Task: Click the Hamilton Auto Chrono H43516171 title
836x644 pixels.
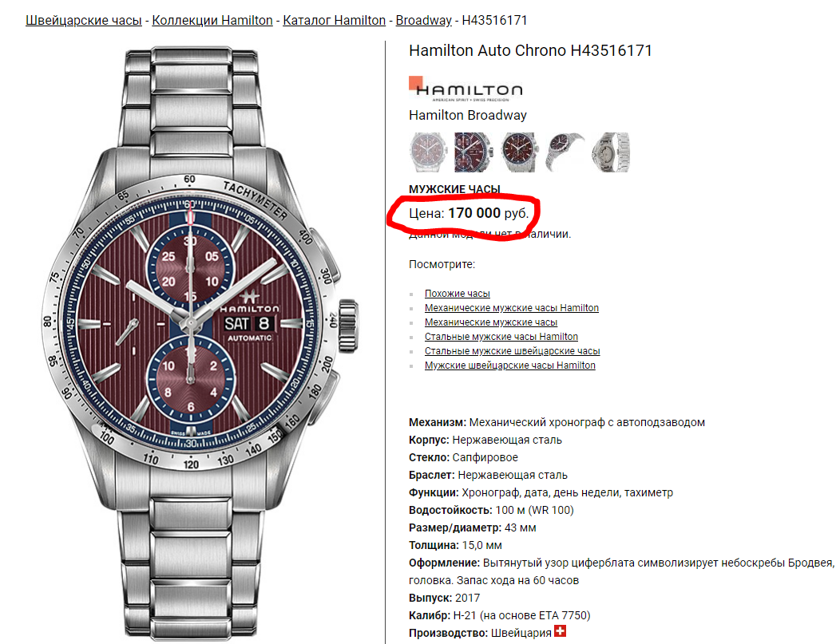Action: pyautogui.click(x=530, y=50)
